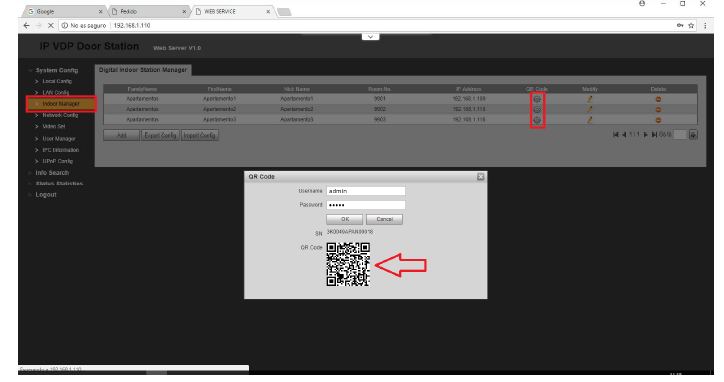Close the WEB SERVICE tab

pos(268,12)
